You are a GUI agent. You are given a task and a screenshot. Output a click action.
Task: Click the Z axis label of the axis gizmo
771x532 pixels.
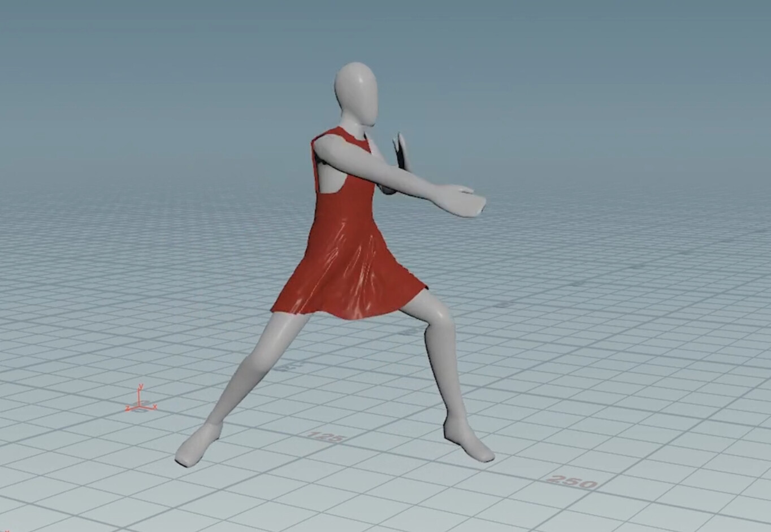tap(127, 408)
